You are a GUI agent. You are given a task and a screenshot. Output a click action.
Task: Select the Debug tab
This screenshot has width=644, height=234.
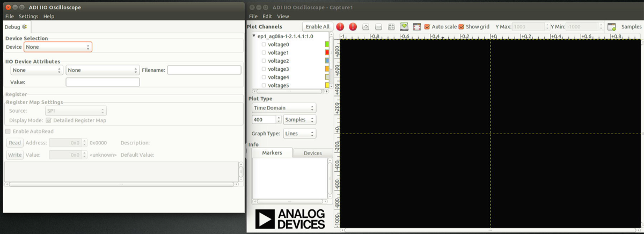tap(16, 26)
